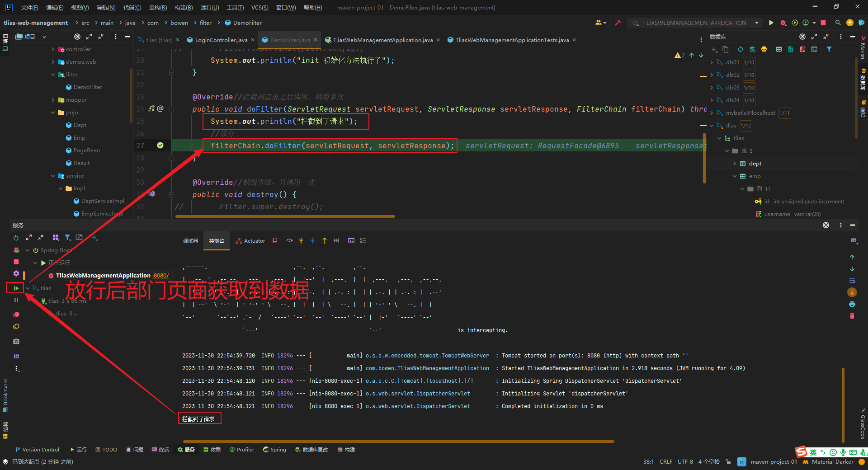868x470 pixels.
Task: Open View Breakpoints dialog
Action: (16, 314)
